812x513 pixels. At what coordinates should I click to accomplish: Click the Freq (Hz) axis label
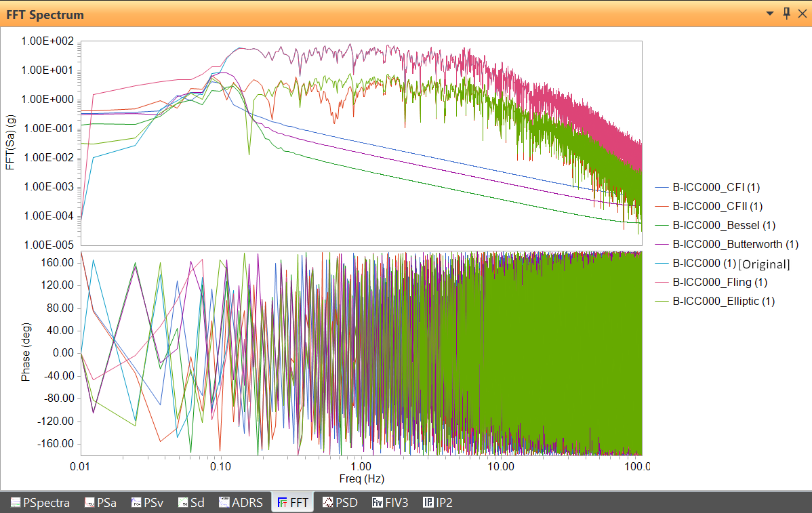click(x=361, y=479)
